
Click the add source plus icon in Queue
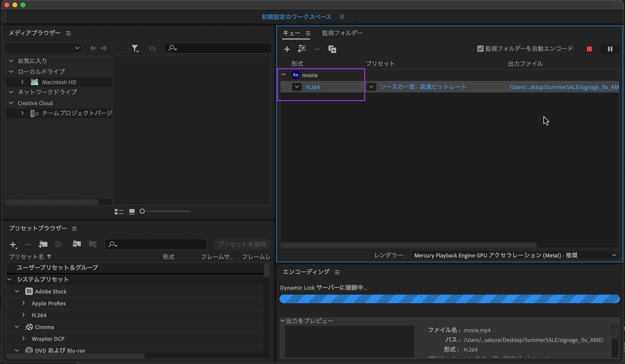[x=287, y=49]
